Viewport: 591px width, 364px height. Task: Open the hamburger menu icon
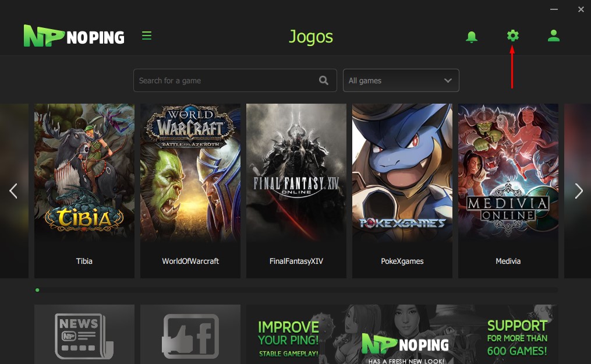coord(147,36)
